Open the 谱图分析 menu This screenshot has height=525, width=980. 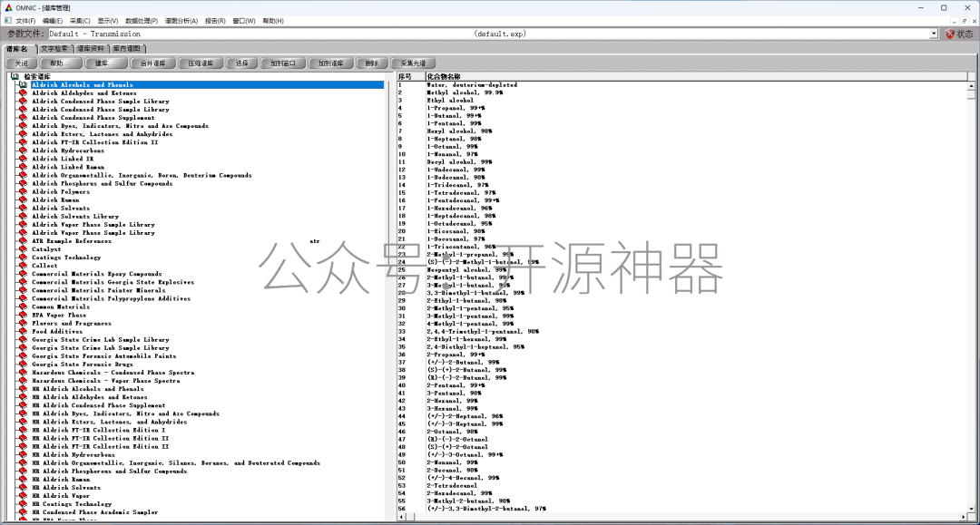(x=181, y=19)
